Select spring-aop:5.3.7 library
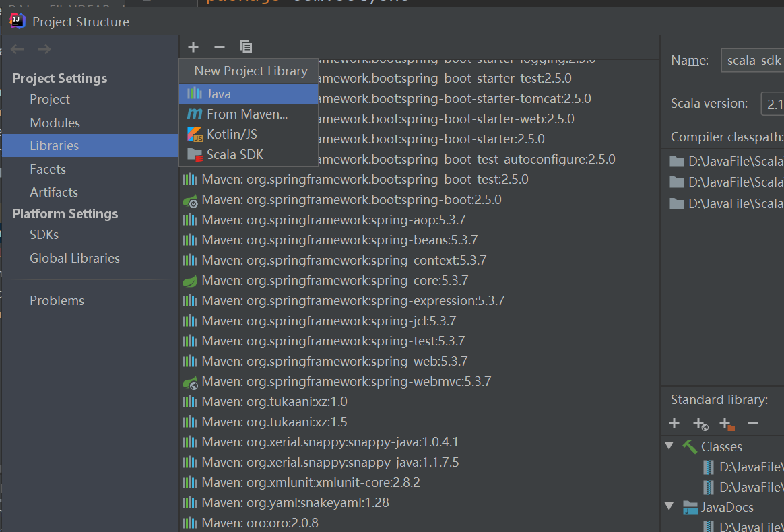The height and width of the screenshot is (532, 784). 324,220
